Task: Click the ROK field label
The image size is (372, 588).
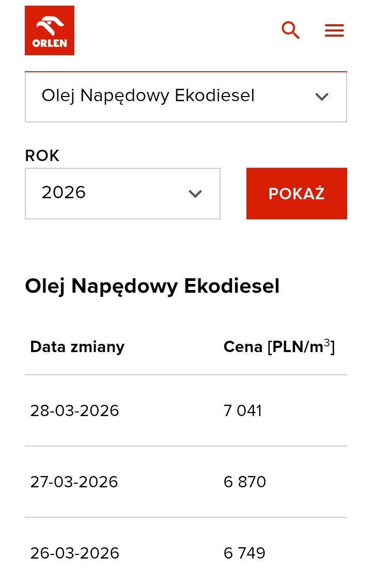Action: (42, 155)
